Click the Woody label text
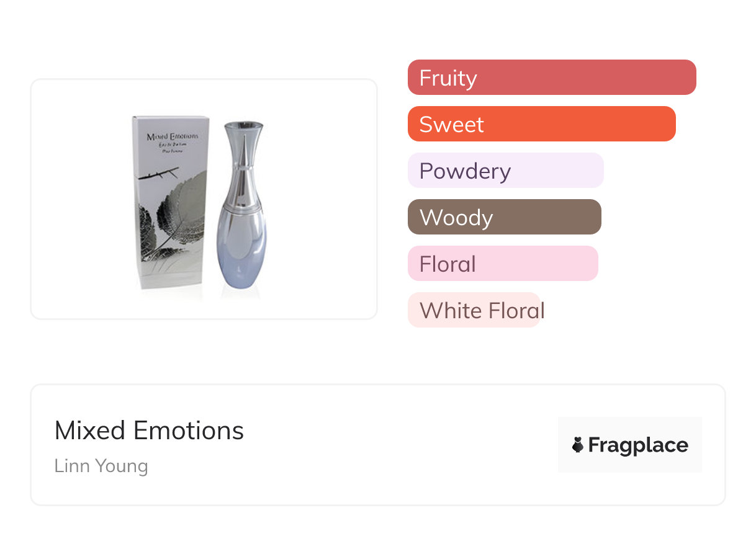 [x=456, y=218]
